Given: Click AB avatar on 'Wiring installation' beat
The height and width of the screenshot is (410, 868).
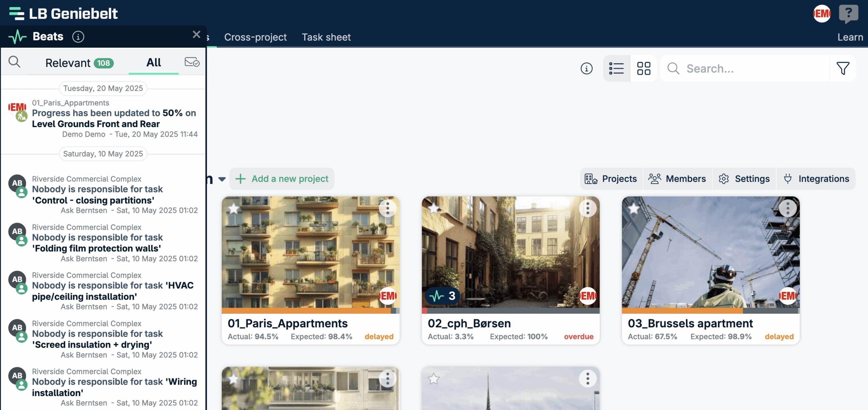Looking at the screenshot, I should (x=17, y=376).
